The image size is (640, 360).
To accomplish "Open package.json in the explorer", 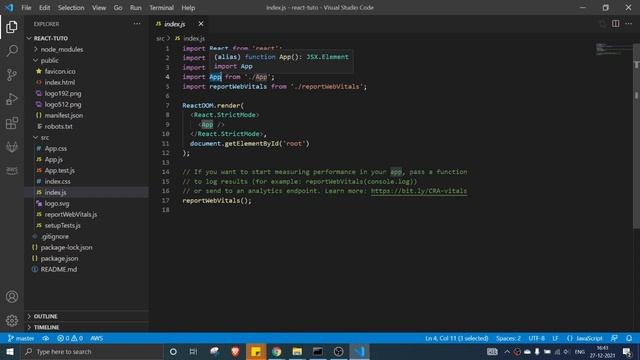I will tap(59, 258).
